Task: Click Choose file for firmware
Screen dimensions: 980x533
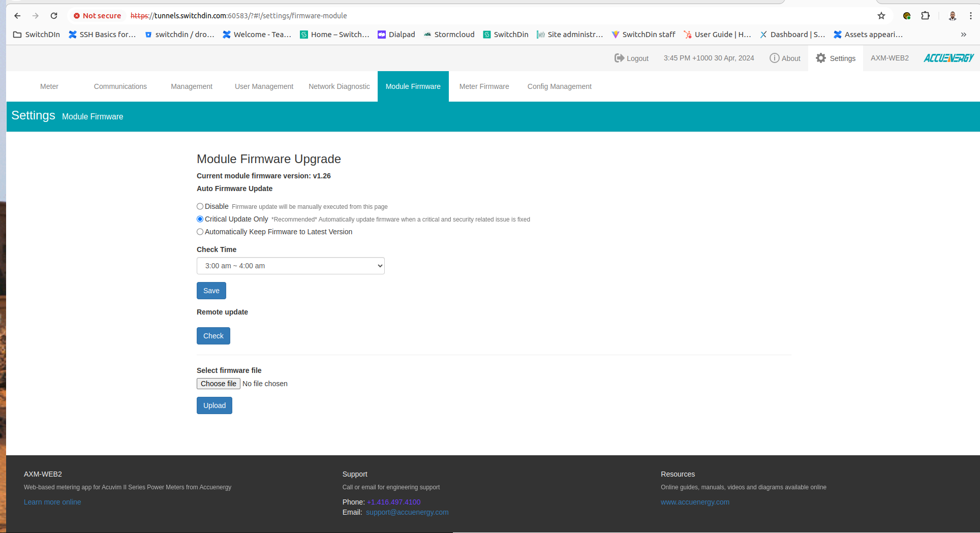Action: pyautogui.click(x=219, y=384)
